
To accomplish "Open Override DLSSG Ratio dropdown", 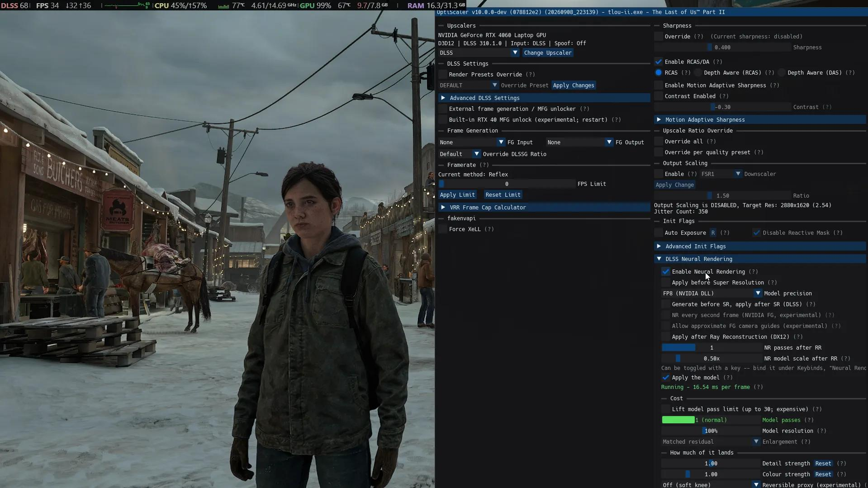I will click(459, 154).
